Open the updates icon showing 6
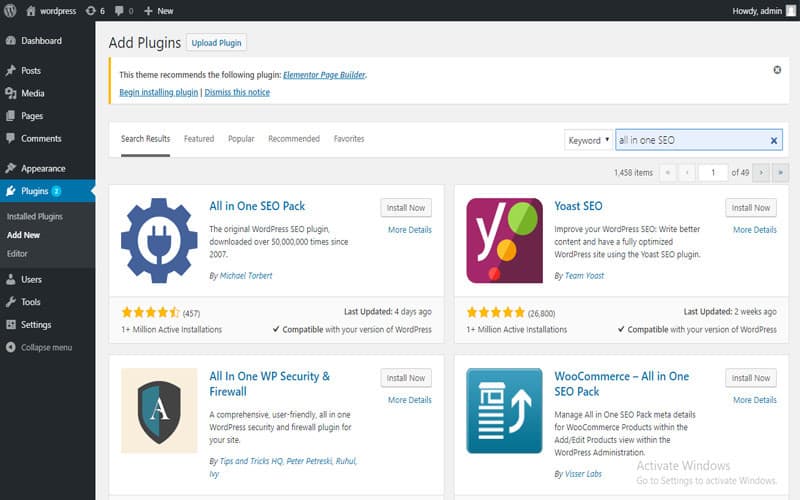Image resolution: width=800 pixels, height=500 pixels. tap(95, 11)
